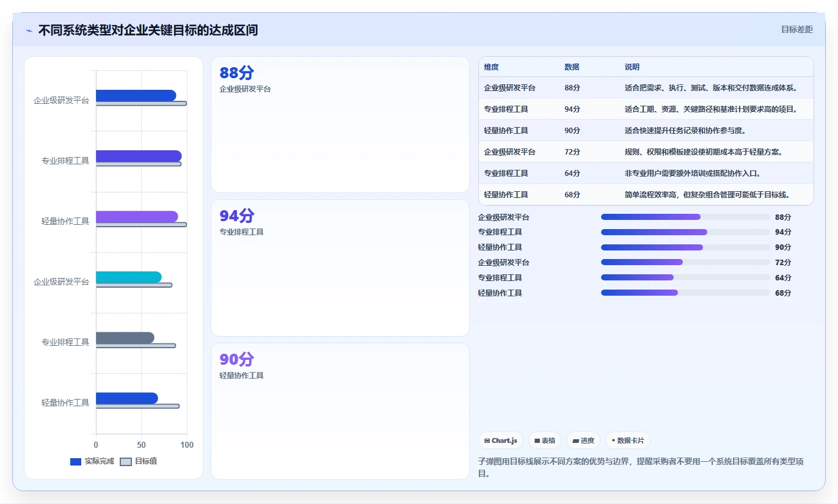Click 轻量协作工具 label under the 90分 card
Screen dimensions: 838x504
(x=241, y=376)
